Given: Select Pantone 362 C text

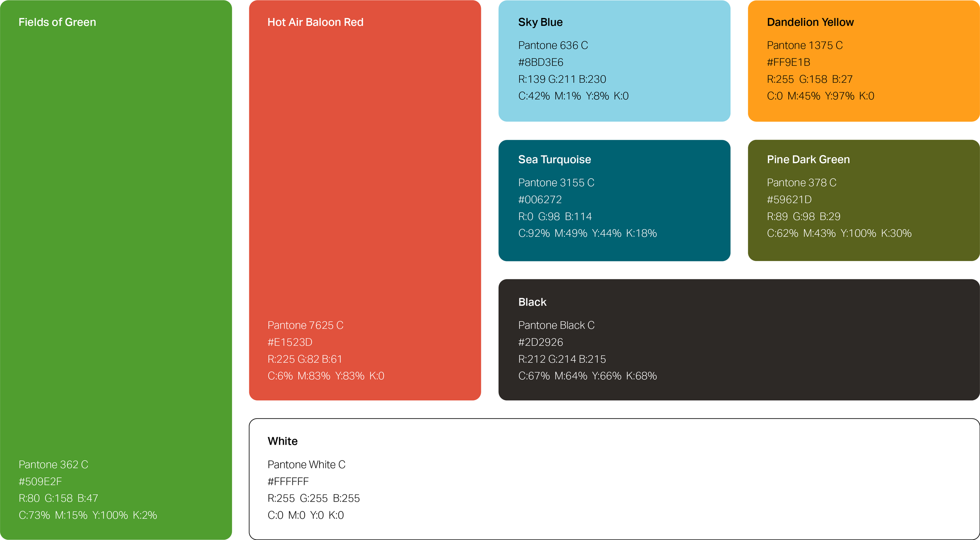Looking at the screenshot, I should click(53, 464).
